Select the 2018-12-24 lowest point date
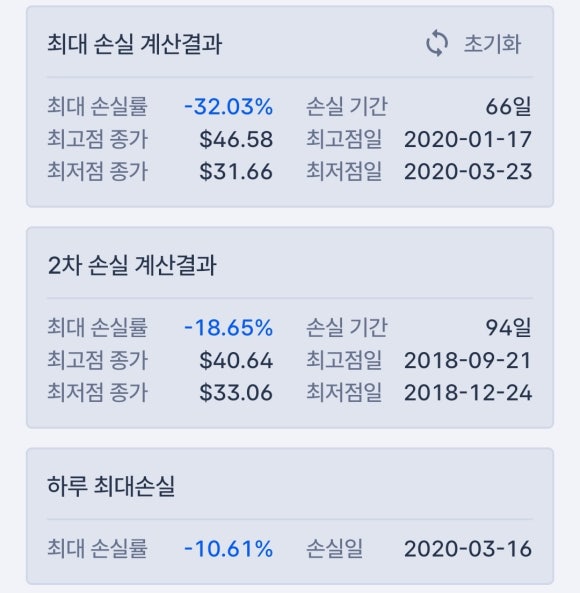This screenshot has width=580, height=593. [x=468, y=392]
